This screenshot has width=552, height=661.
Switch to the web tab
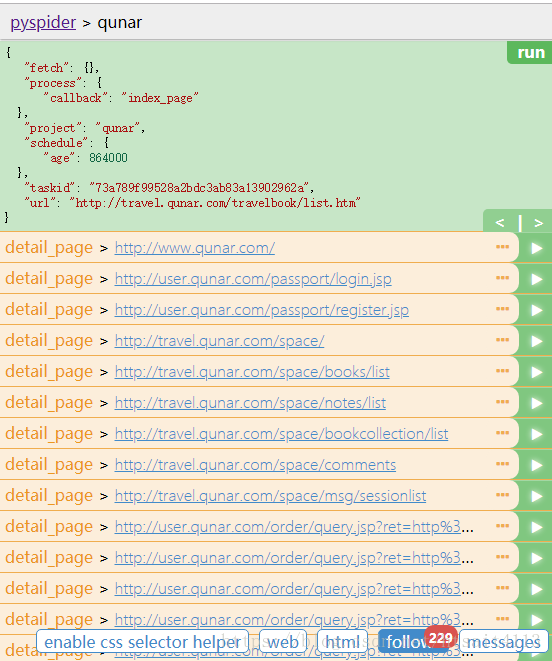pos(283,642)
